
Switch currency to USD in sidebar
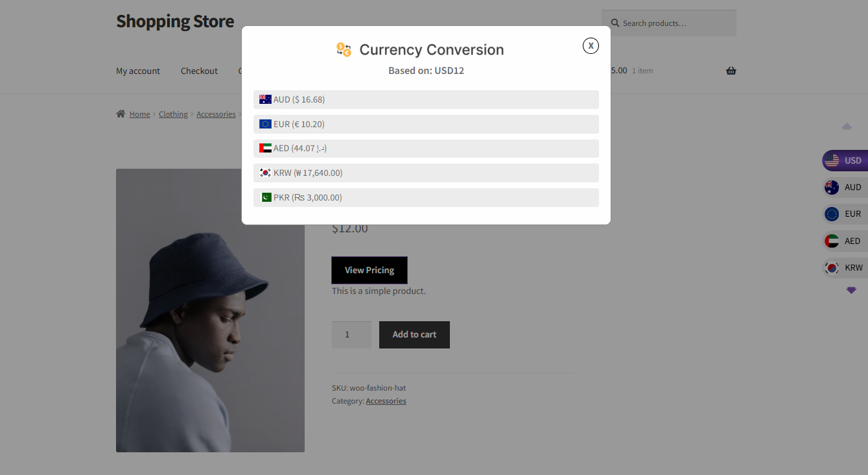tap(845, 160)
